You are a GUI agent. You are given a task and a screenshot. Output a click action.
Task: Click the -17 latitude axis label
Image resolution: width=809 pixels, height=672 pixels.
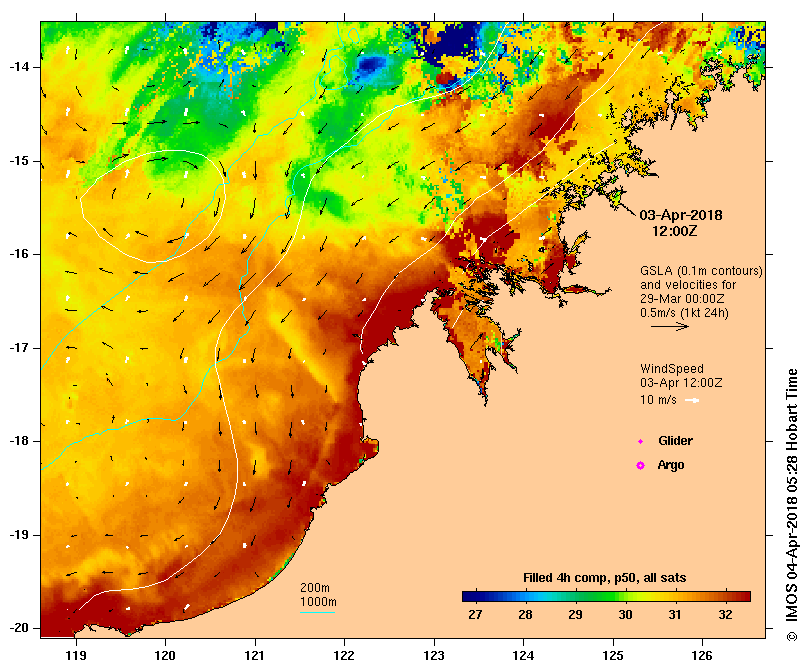pos(19,348)
